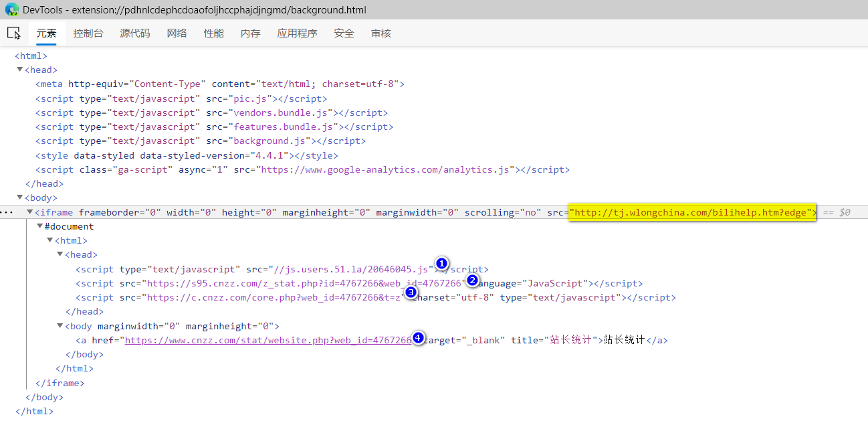This screenshot has width=868, height=423.
Task: Collapse the #document node inside the iframe
Action: click(x=40, y=226)
